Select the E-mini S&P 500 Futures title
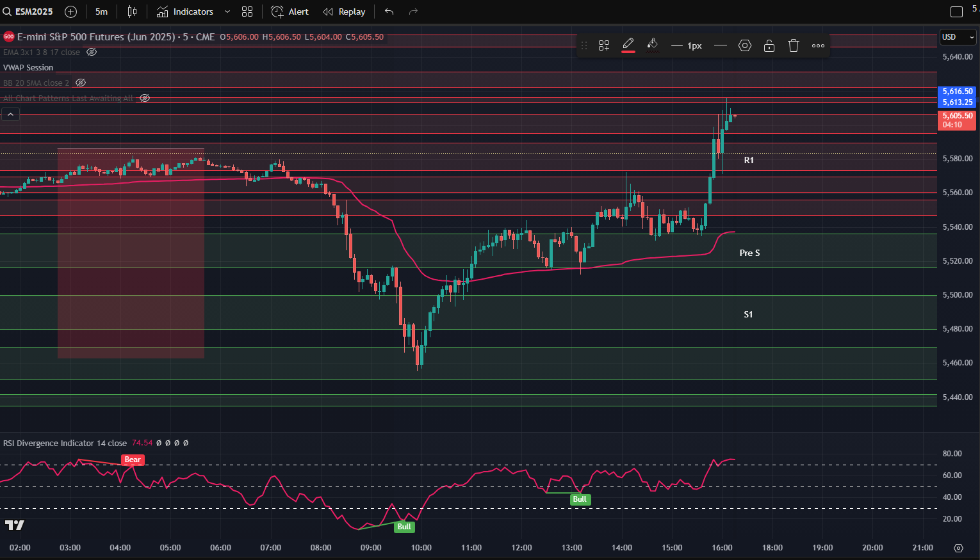 (x=116, y=36)
